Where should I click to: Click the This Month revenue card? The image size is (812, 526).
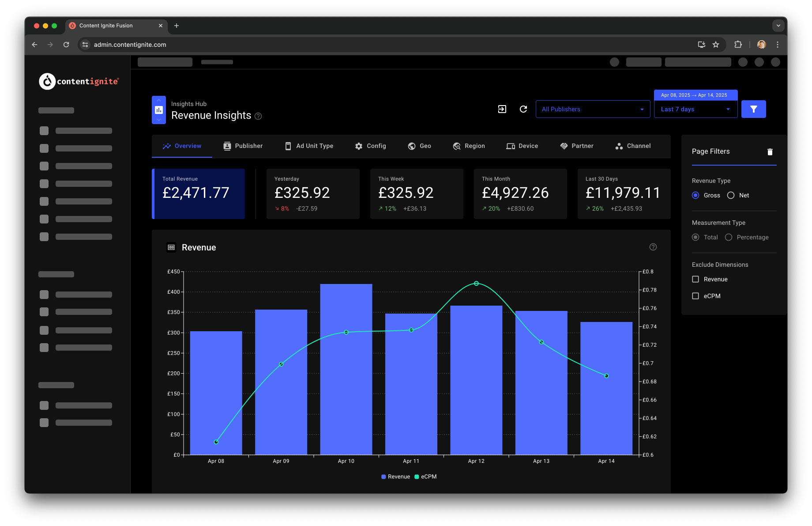click(x=520, y=194)
